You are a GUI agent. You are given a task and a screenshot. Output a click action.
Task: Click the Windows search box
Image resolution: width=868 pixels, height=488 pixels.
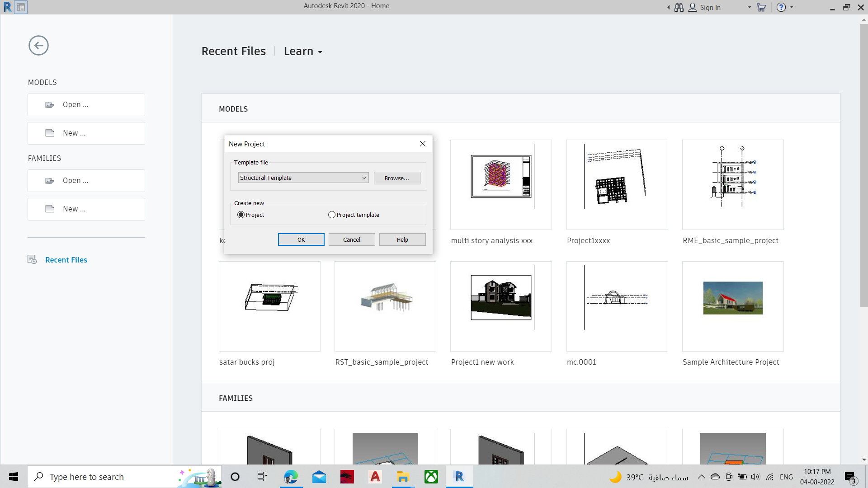(x=124, y=477)
